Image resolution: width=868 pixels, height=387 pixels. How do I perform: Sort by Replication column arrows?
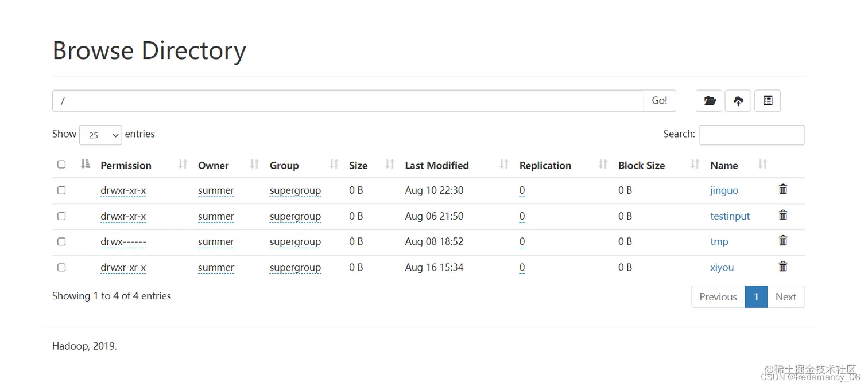point(603,164)
